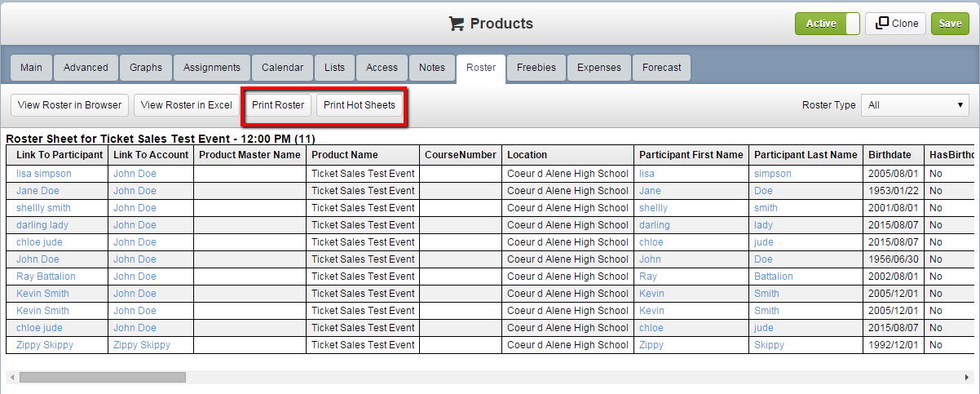
Task: Click first name link 'Zippy'
Action: 651,345
